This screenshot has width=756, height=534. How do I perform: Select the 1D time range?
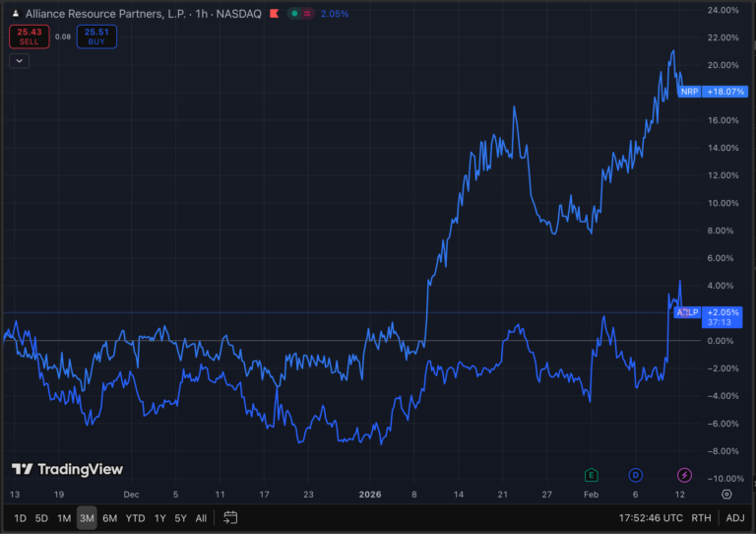pos(20,517)
